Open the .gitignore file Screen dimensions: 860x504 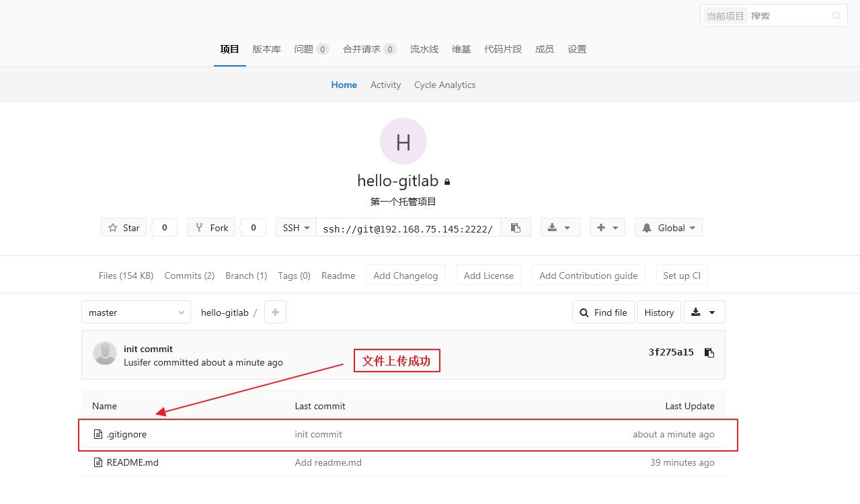(126, 434)
